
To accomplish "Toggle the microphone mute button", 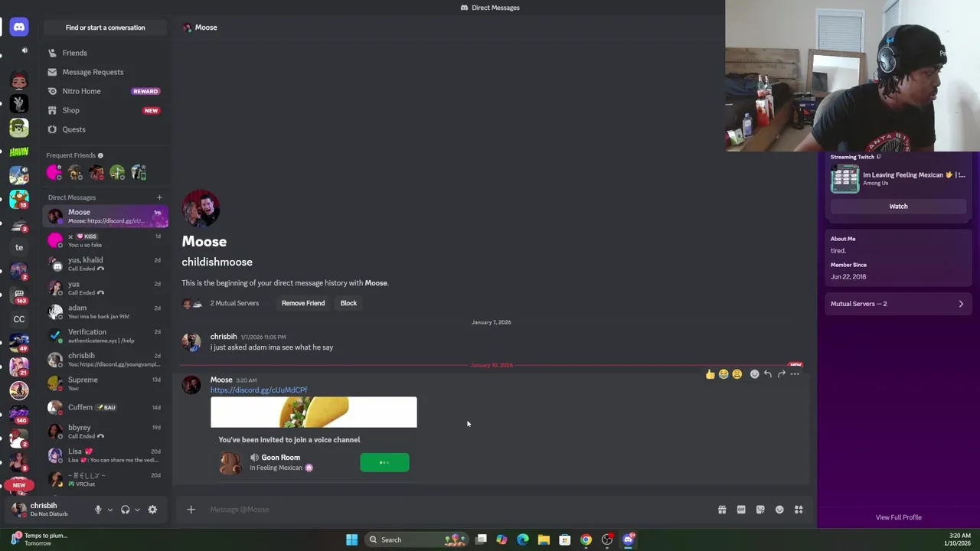I will [98, 510].
